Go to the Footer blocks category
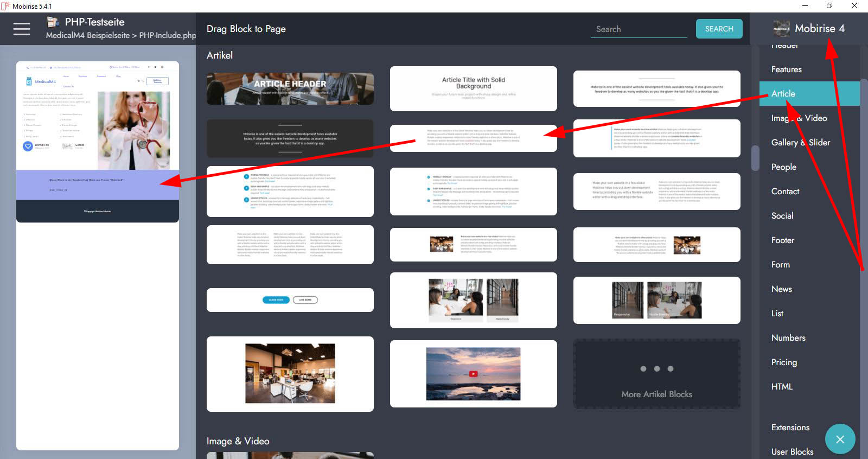Image resolution: width=868 pixels, height=459 pixels. pos(782,240)
